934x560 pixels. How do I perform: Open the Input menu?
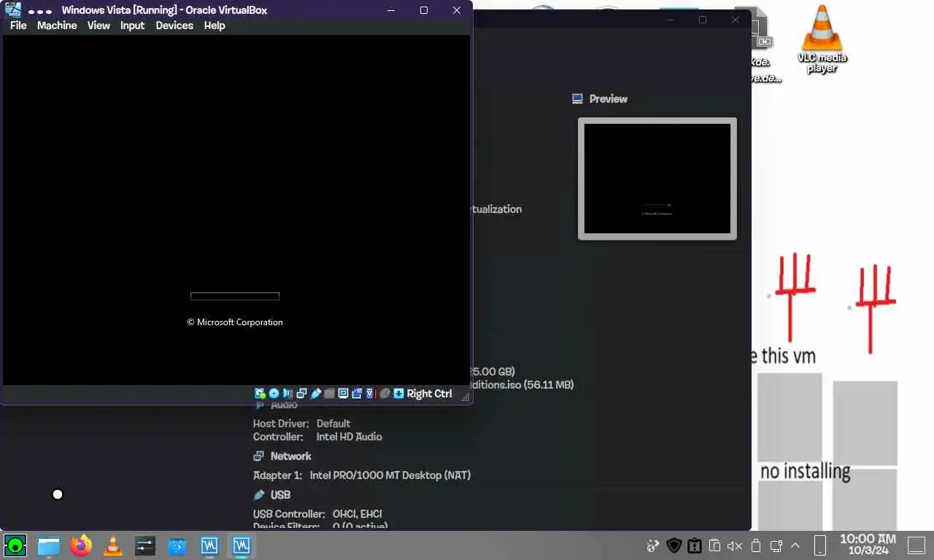point(133,26)
